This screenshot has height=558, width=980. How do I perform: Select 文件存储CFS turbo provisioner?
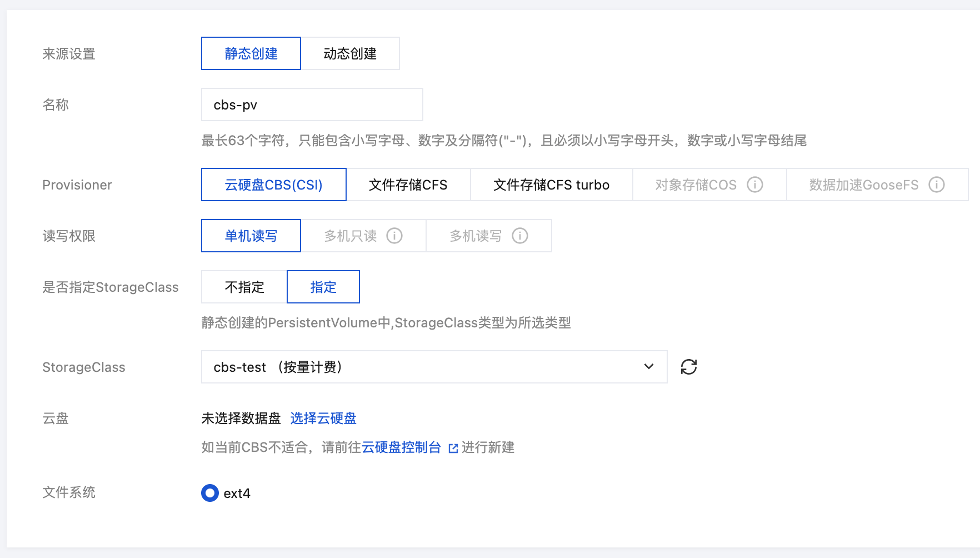551,185
